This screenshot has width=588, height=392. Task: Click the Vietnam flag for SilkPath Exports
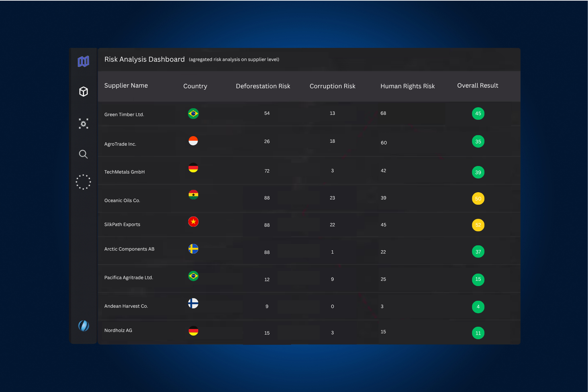pos(193,222)
